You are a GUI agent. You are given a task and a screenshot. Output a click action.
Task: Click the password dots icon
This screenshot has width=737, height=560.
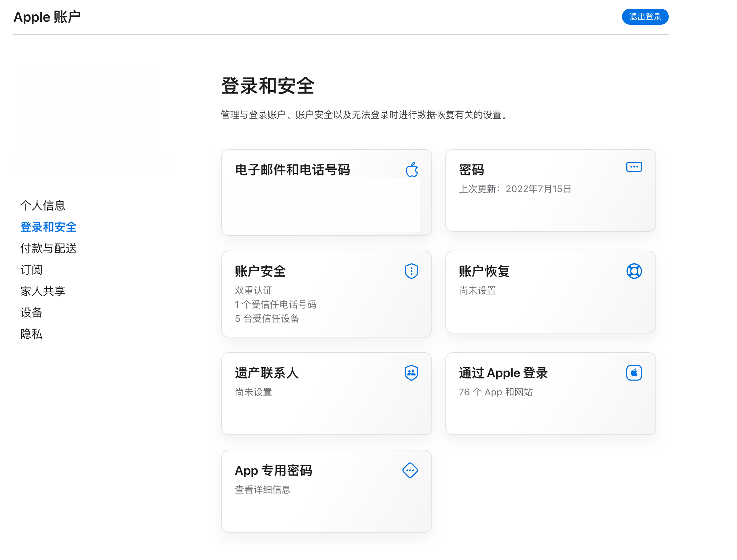pyautogui.click(x=634, y=167)
